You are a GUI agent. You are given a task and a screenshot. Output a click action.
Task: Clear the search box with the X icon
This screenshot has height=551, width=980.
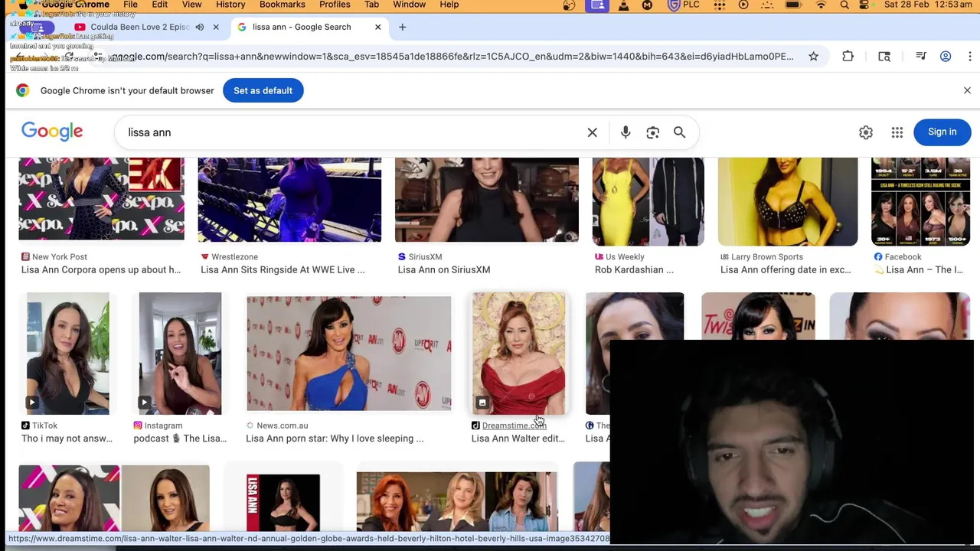point(592,132)
